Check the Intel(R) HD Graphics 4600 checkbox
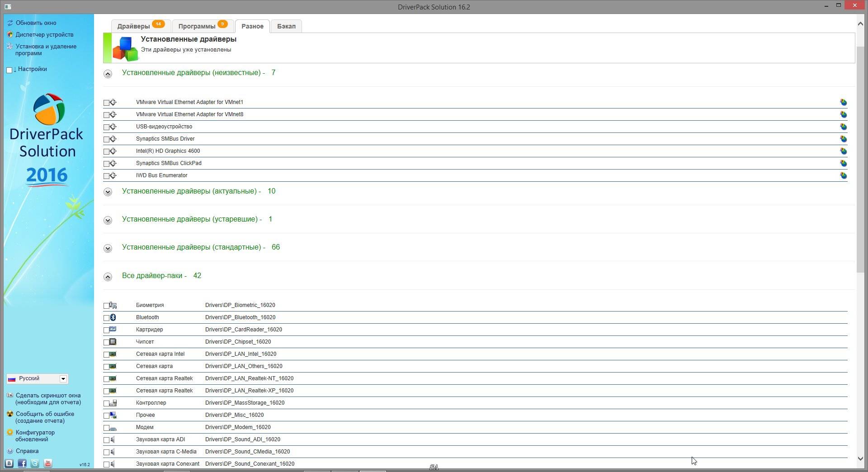This screenshot has width=868, height=472. point(106,151)
